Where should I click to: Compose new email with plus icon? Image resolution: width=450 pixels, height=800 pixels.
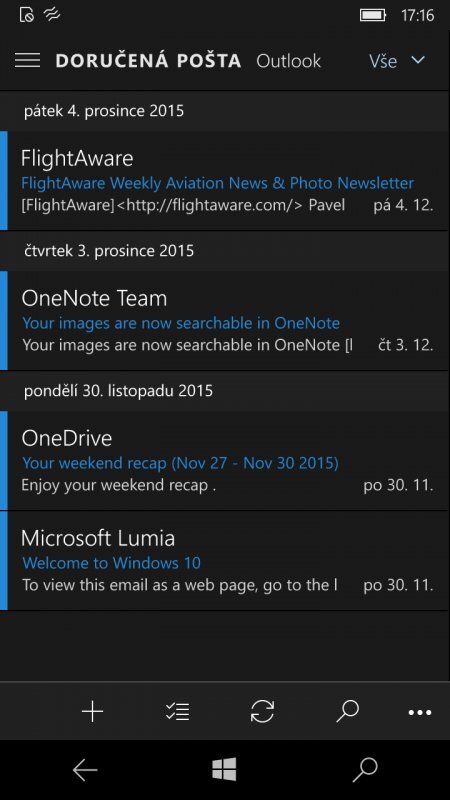(x=92, y=711)
